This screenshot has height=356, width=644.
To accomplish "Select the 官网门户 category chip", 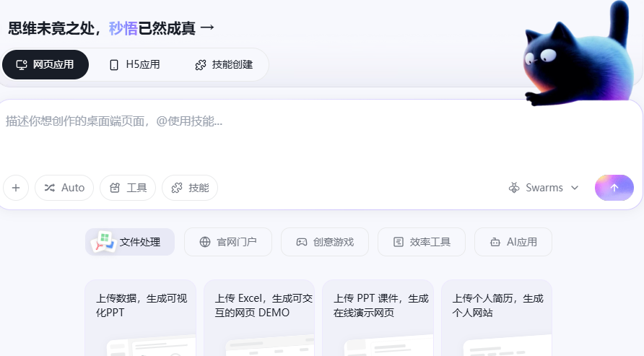I will (x=228, y=242).
